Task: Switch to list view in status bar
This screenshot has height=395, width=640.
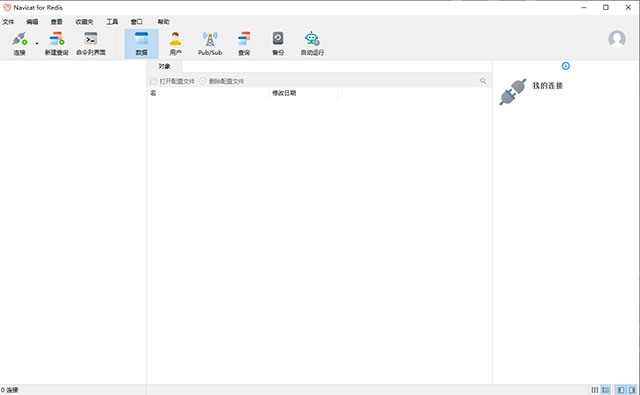Action: (595, 390)
